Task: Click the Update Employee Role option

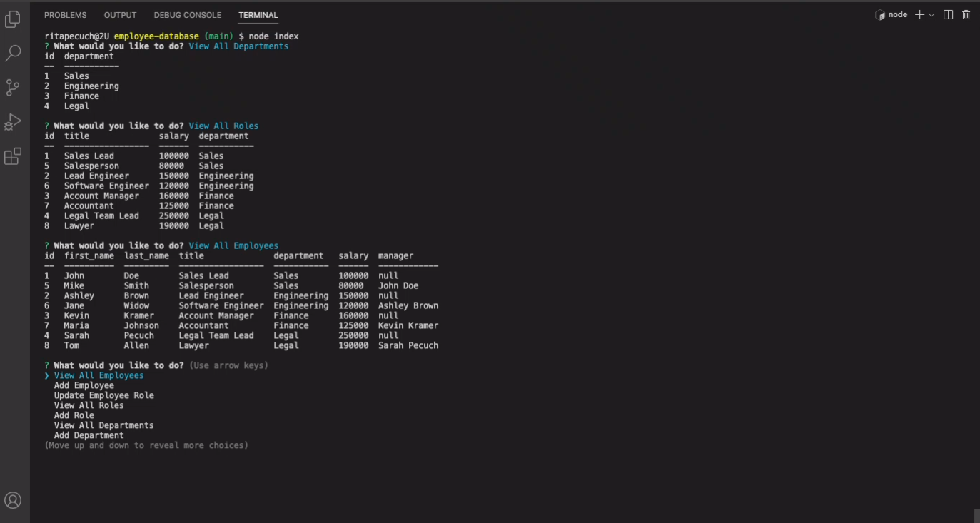Action: pyautogui.click(x=103, y=395)
